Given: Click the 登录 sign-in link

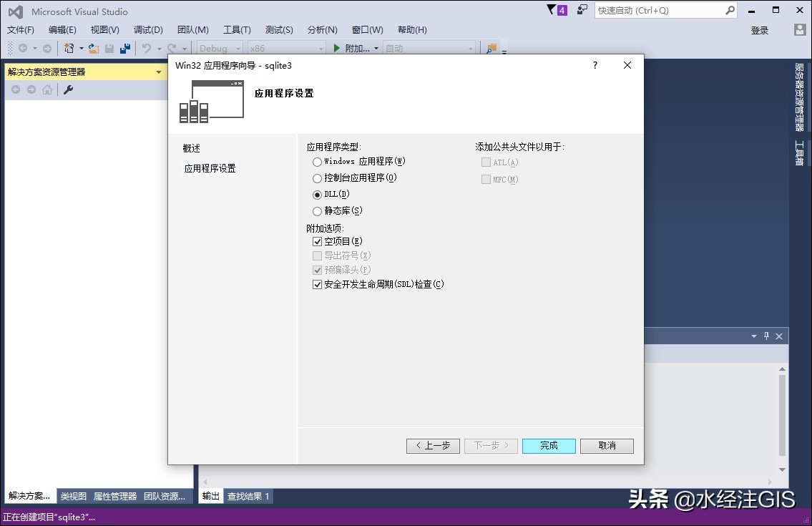Looking at the screenshot, I should tap(759, 30).
